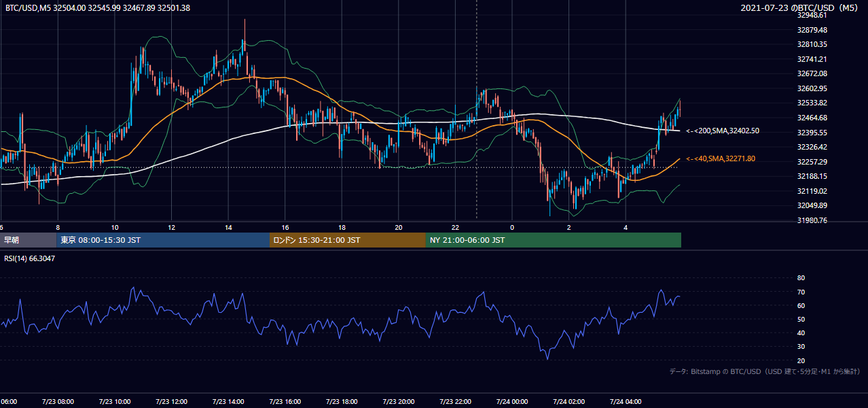Click the 32395.55 price axis label

coord(812,133)
